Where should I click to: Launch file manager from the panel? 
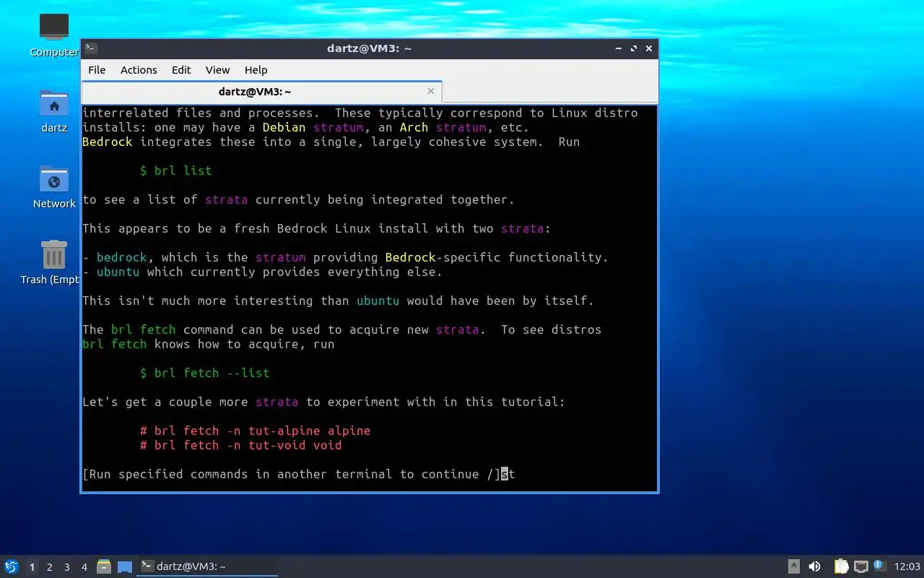click(104, 567)
